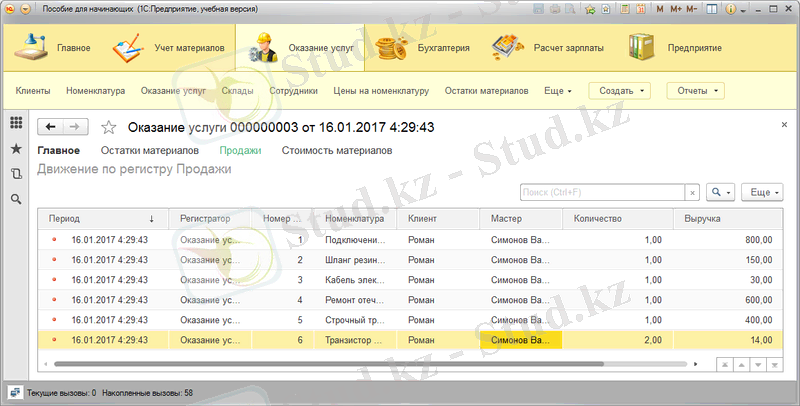Open the Бухгалтерия section with coins icon
This screenshot has height=406, width=800.
click(x=422, y=48)
